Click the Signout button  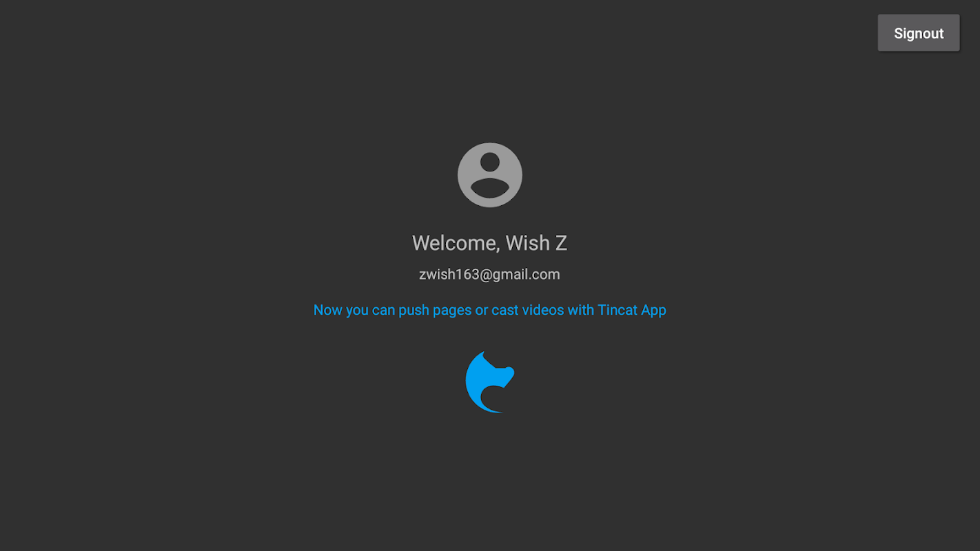[x=919, y=33]
